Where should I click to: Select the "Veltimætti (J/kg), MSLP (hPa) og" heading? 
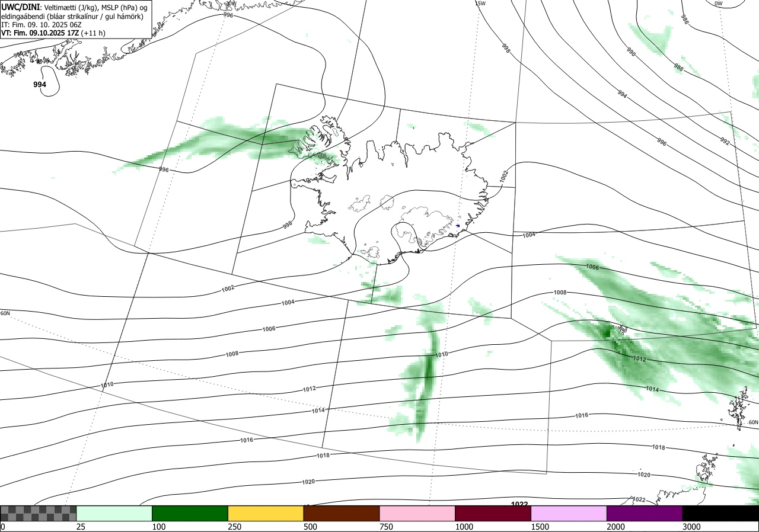click(96, 7)
